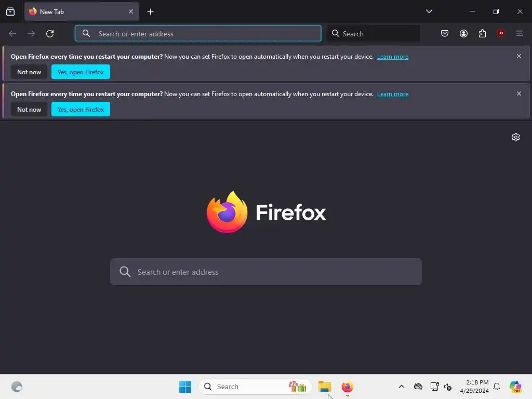Open Save to Pocket icon

coord(445,33)
